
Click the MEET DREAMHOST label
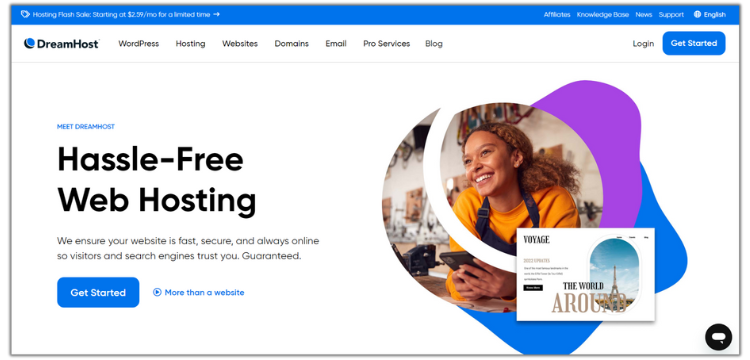86,127
